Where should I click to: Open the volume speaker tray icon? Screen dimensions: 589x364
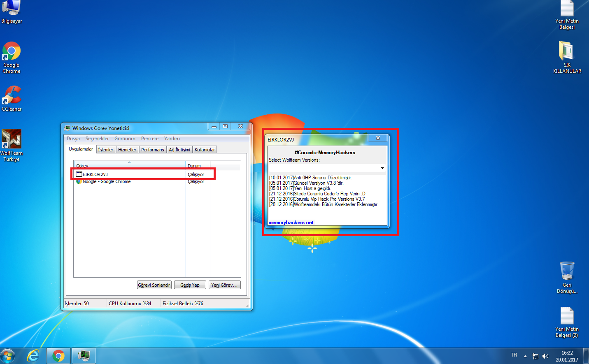(x=545, y=356)
